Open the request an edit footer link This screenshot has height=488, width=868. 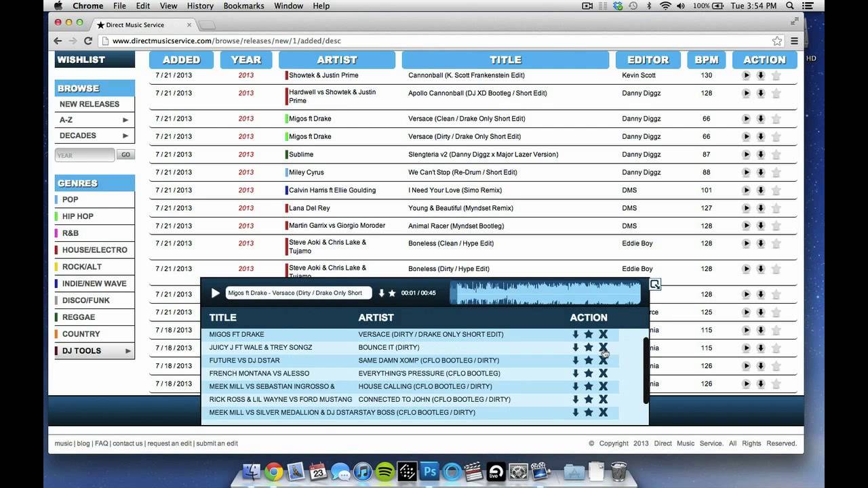click(x=170, y=444)
